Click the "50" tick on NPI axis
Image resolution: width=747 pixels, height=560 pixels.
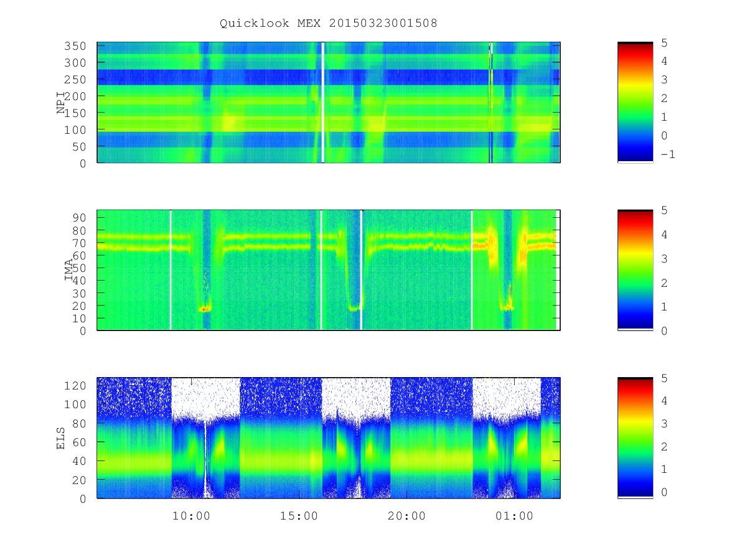pos(80,147)
